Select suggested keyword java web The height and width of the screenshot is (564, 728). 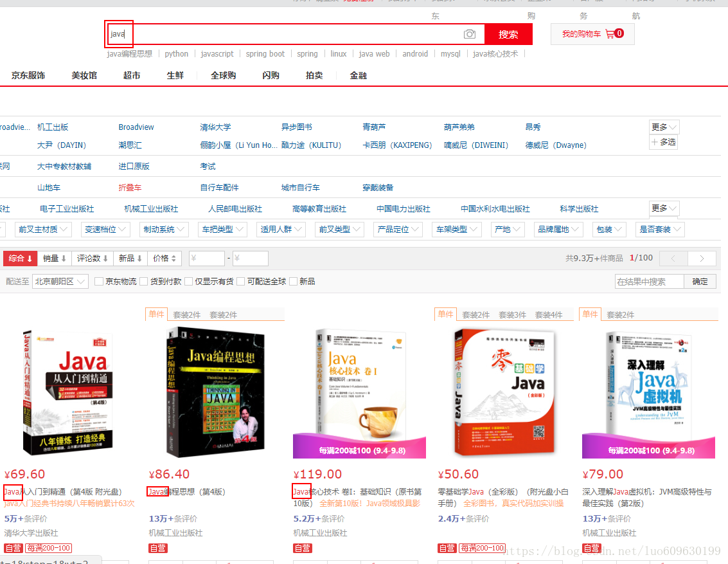click(374, 54)
